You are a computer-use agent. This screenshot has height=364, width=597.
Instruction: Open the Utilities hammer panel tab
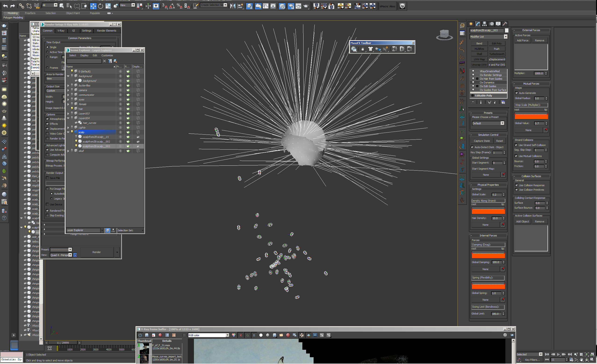click(505, 24)
